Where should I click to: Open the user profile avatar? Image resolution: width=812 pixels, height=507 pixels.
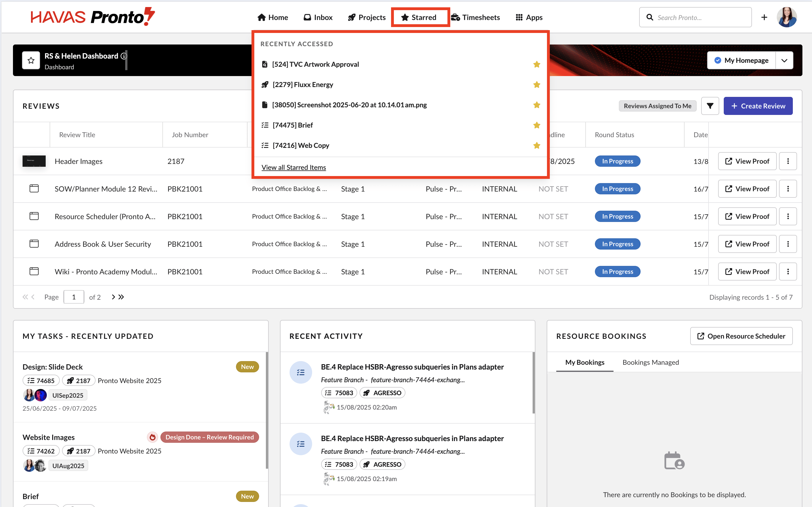(x=787, y=17)
